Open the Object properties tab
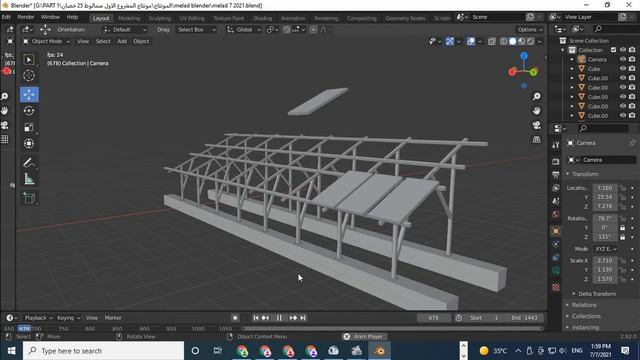The height and width of the screenshot is (360, 640). coord(556,231)
